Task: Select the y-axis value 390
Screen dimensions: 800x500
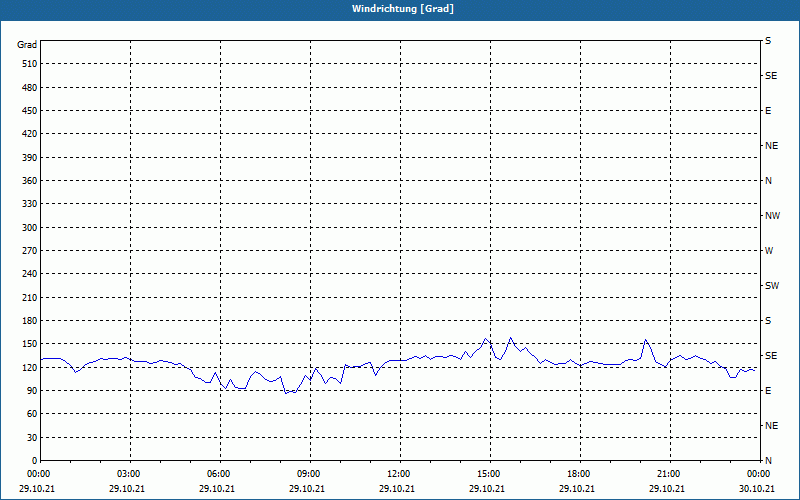Action: 29,158
